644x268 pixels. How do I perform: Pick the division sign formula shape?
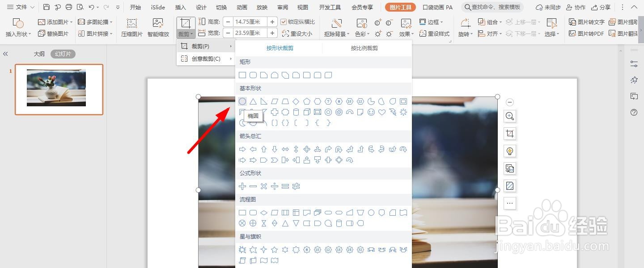[275, 186]
